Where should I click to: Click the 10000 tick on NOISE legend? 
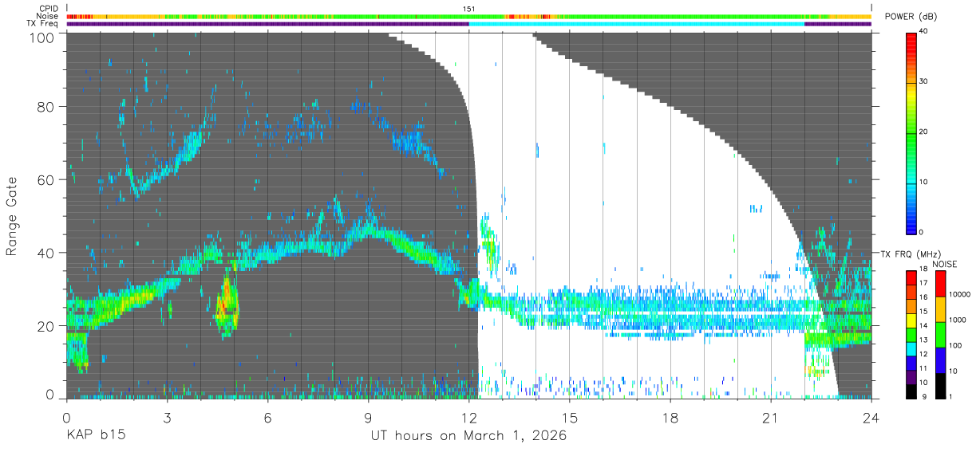pos(959,294)
